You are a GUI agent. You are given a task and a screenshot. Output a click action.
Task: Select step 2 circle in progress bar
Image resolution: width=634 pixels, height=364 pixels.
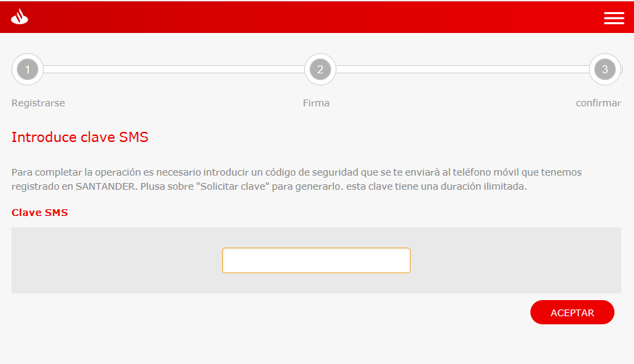[320, 69]
